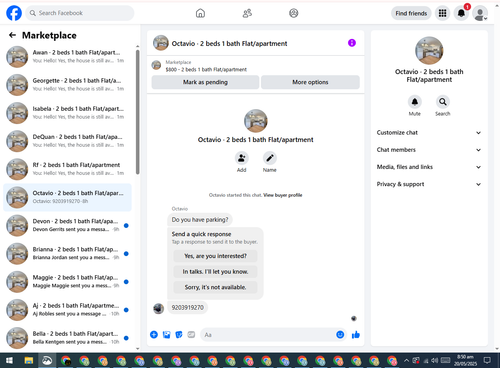Select the Octavio conversation in the list
Screen dimensions: 500x368
tap(68, 197)
